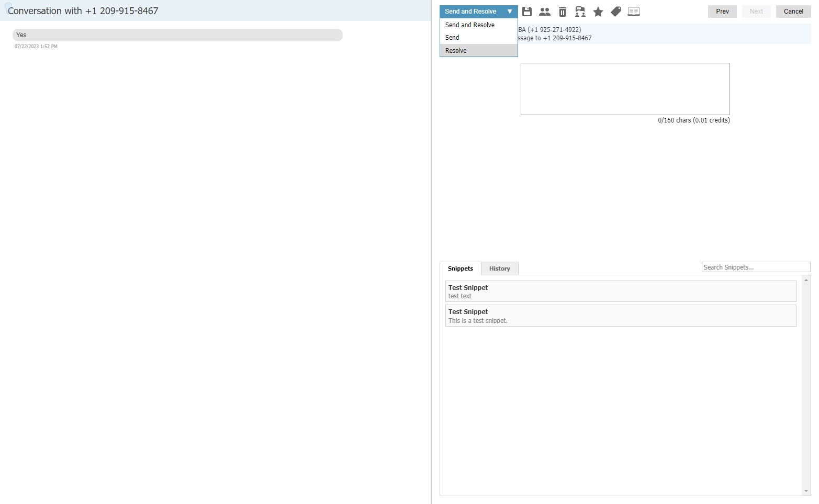
Task: Star this conversation
Action: (x=598, y=12)
